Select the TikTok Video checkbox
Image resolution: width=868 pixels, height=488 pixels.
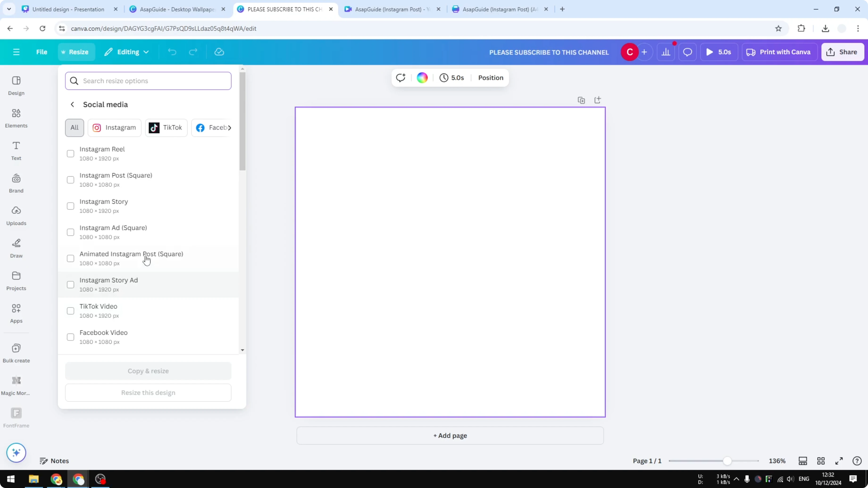tap(71, 310)
